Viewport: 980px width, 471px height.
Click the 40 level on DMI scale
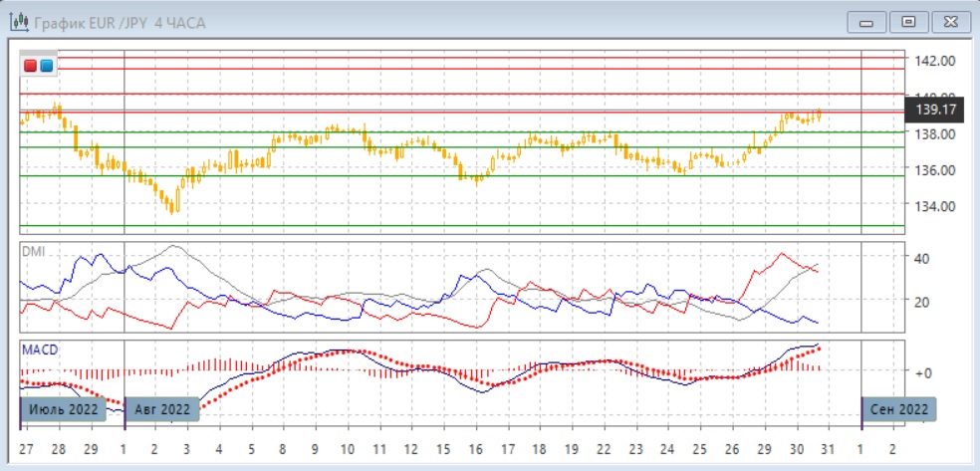[922, 259]
